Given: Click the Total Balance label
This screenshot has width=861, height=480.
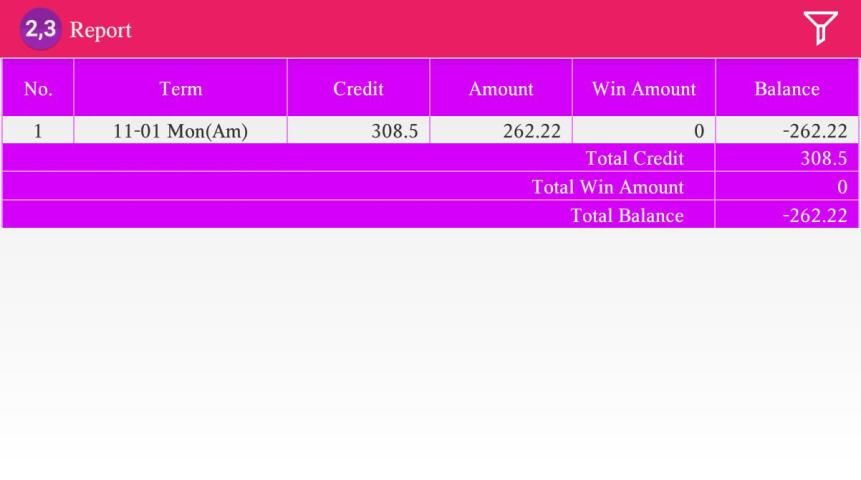Looking at the screenshot, I should tap(626, 216).
